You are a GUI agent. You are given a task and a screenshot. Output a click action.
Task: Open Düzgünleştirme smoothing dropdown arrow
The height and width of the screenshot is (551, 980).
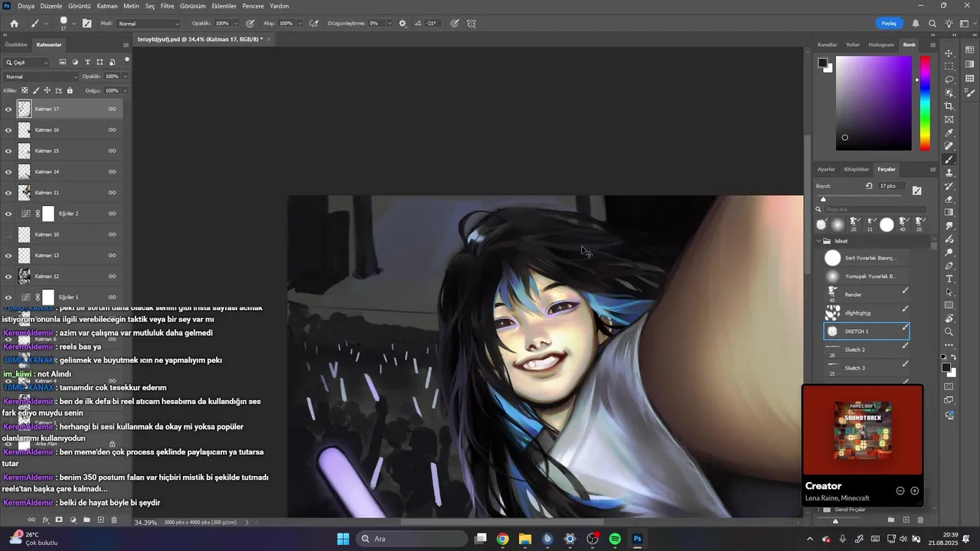click(389, 24)
